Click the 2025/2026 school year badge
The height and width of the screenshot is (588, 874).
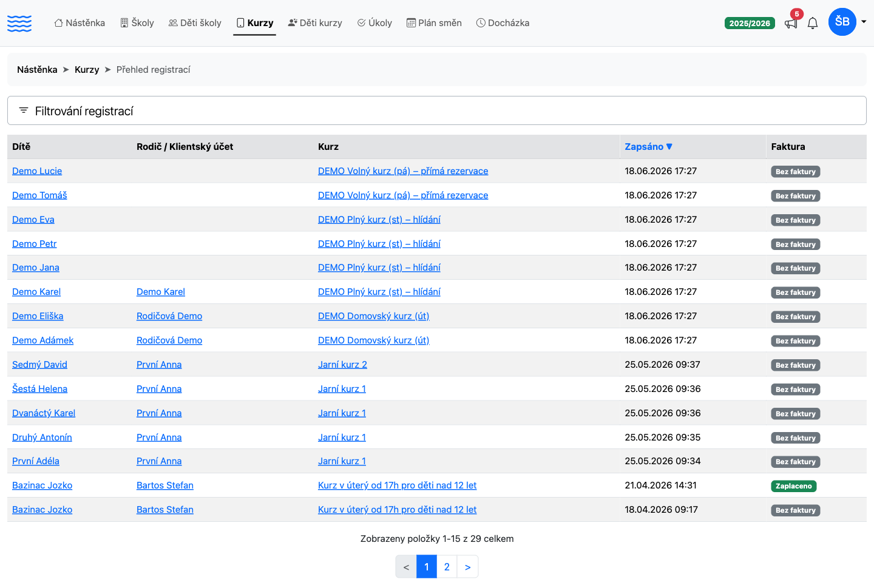[750, 23]
